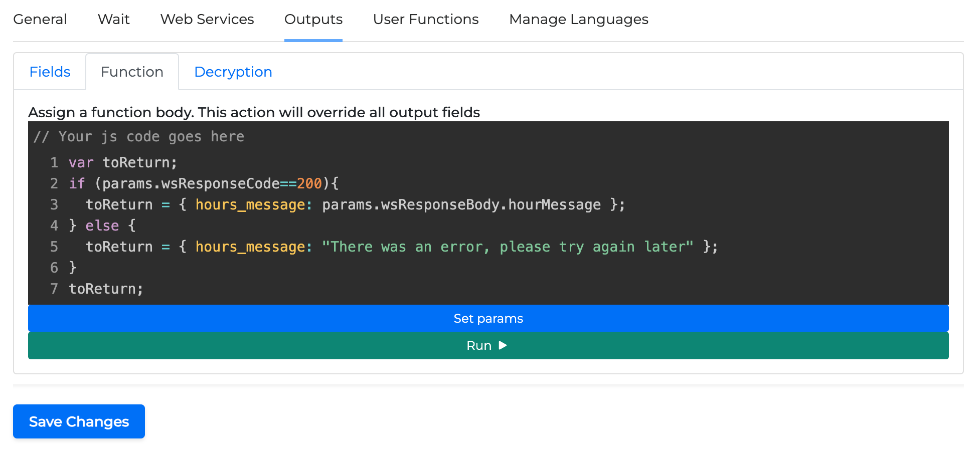Go to the Web Services tab
The image size is (980, 452).
coord(207,20)
